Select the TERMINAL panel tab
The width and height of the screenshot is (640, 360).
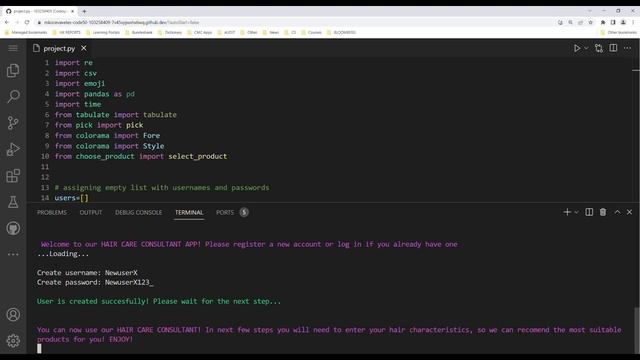[189, 212]
